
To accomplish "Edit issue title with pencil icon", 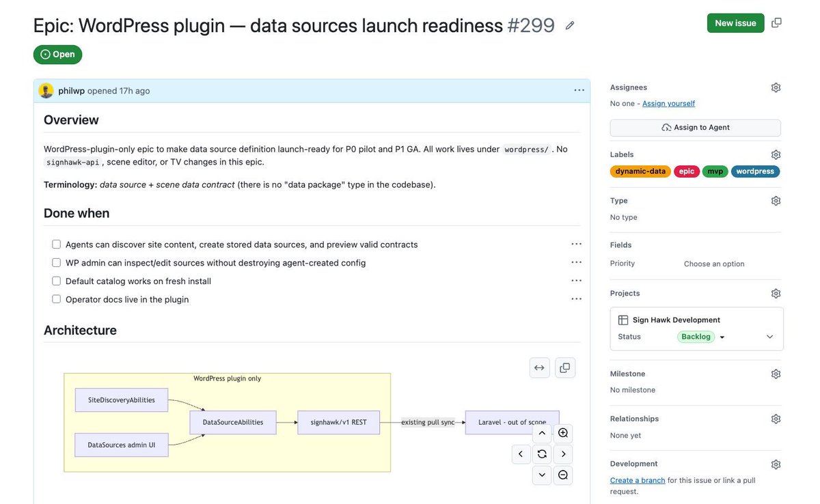I will pos(570,25).
